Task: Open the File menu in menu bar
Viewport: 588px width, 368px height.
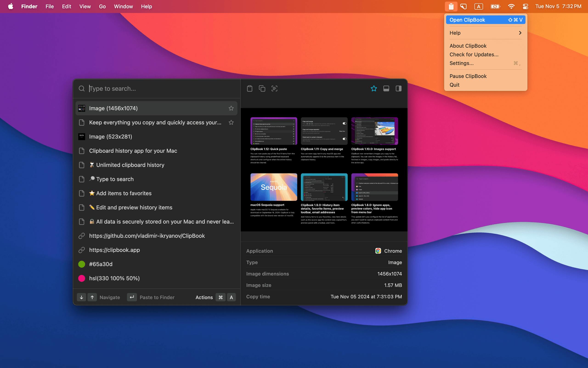Action: click(50, 6)
